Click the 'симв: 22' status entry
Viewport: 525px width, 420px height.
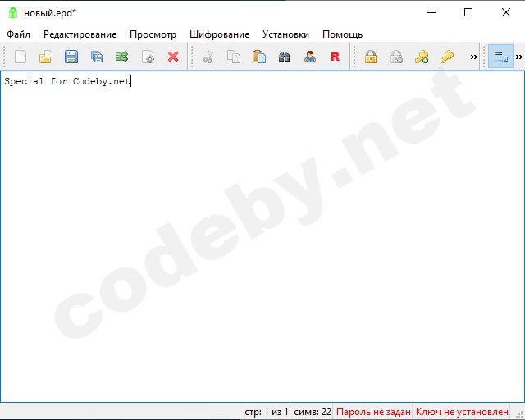pyautogui.click(x=313, y=412)
